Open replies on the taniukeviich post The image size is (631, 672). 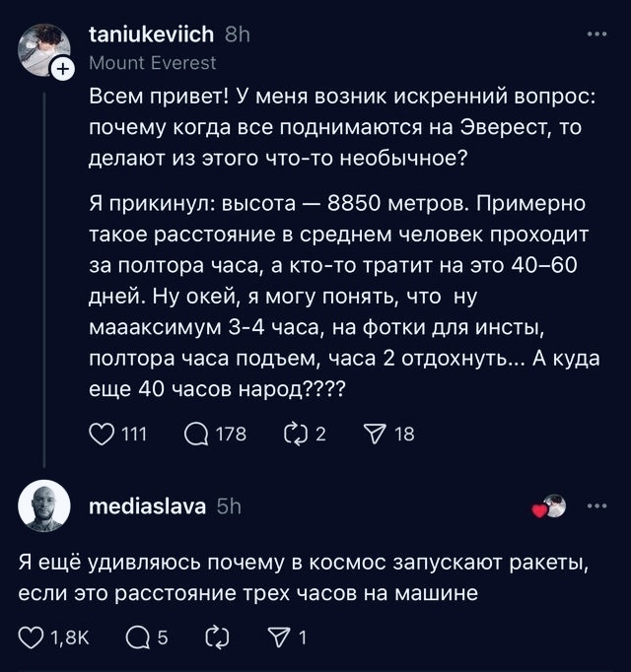tap(196, 434)
